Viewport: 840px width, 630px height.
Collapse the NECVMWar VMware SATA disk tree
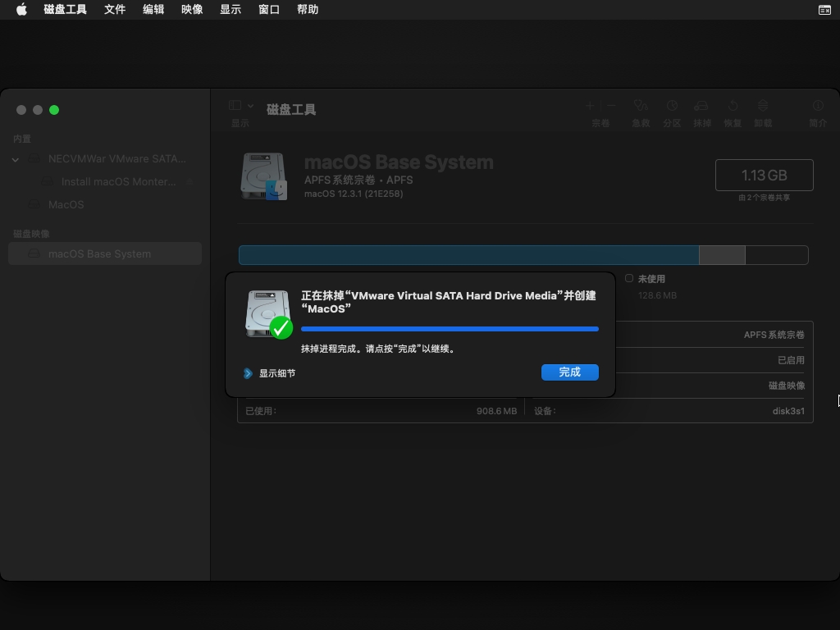tap(16, 159)
